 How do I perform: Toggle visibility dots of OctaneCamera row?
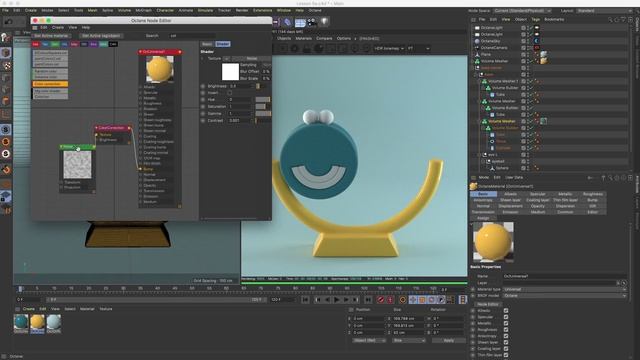point(527,48)
